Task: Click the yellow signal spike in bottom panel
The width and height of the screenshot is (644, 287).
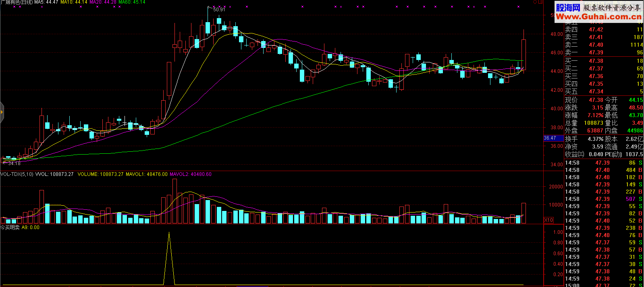Action: tap(169, 258)
